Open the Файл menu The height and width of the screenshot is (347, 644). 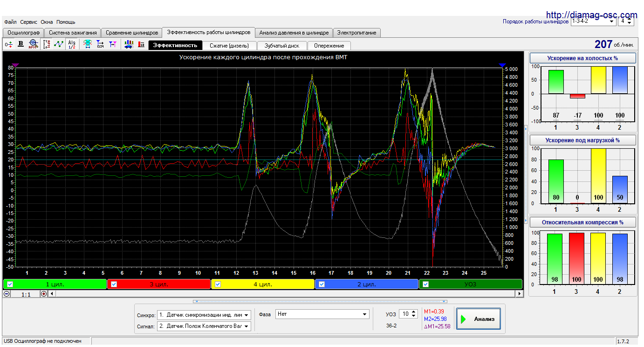point(10,22)
